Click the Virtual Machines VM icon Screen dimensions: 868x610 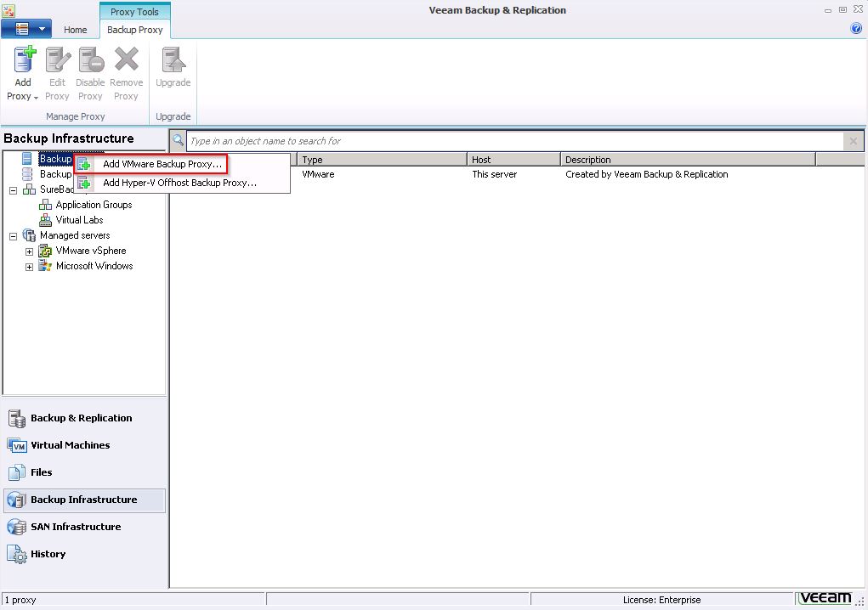click(x=17, y=445)
